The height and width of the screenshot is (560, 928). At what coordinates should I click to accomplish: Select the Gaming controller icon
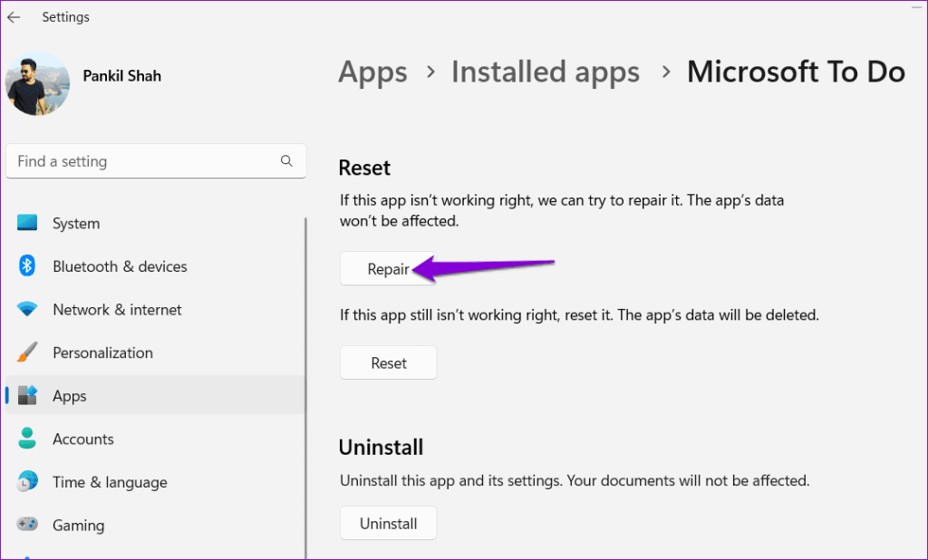[x=27, y=525]
